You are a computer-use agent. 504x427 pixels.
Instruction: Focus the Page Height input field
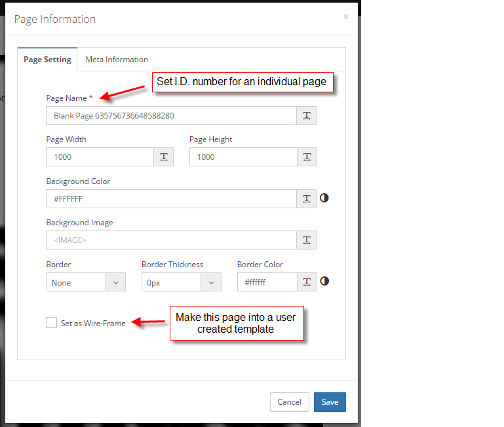pyautogui.click(x=243, y=157)
